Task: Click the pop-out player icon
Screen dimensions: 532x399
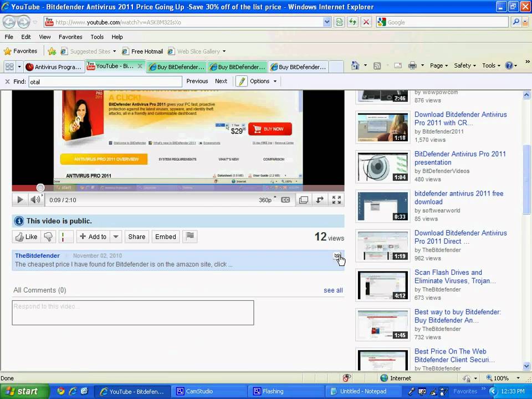Action: pos(304,200)
